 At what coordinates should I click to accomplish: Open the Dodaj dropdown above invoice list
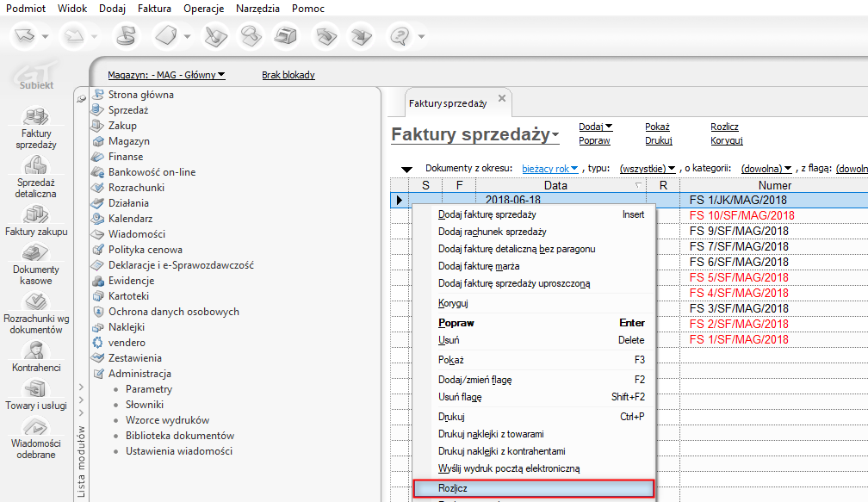pos(595,127)
